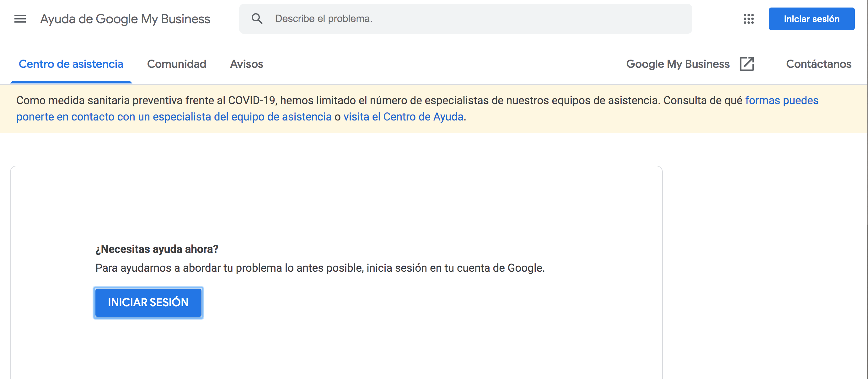Click the empty top area of the help card
868x379 pixels.
336,199
